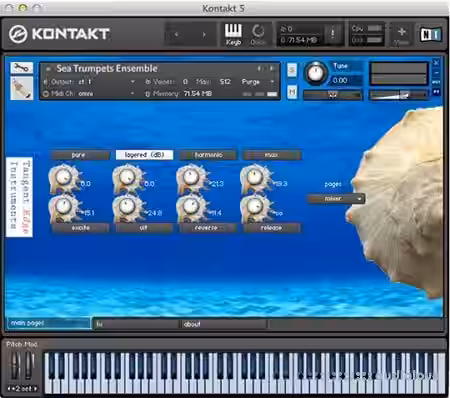Load previous instrument arrow beside Sea Trumpets Ensemble

[x=259, y=69]
